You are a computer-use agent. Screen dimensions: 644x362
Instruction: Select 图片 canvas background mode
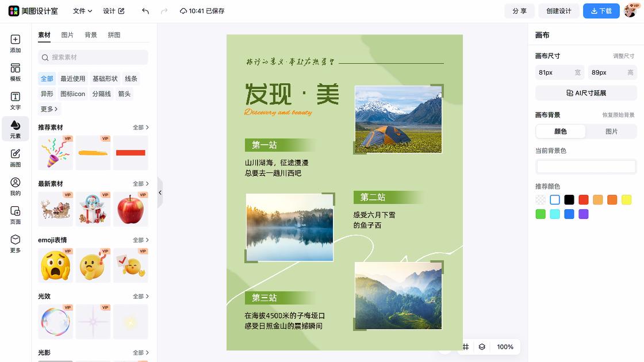click(x=612, y=132)
